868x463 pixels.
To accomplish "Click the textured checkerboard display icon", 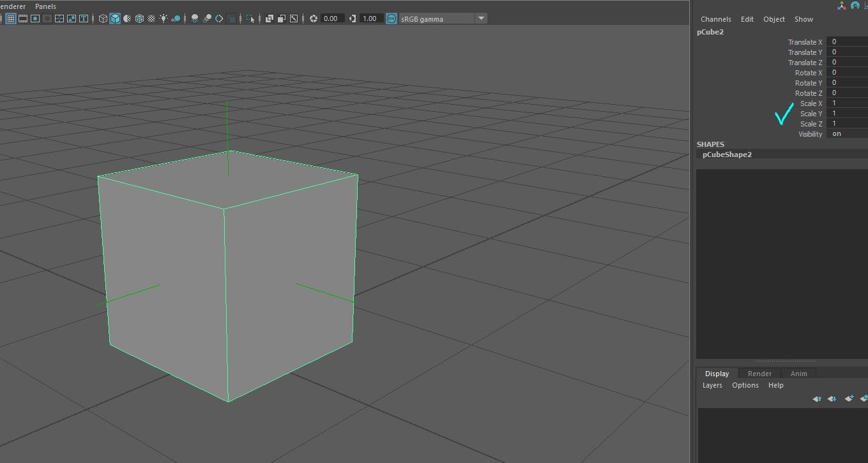I will (151, 19).
